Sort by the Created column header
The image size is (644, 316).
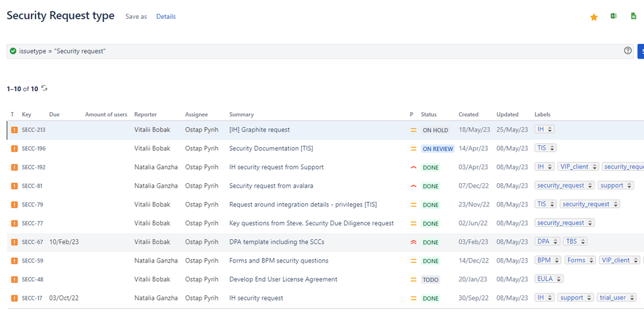[x=469, y=115]
